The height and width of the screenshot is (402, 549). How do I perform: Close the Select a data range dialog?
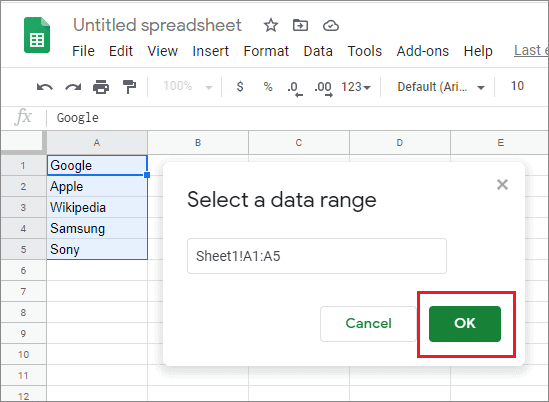[502, 184]
